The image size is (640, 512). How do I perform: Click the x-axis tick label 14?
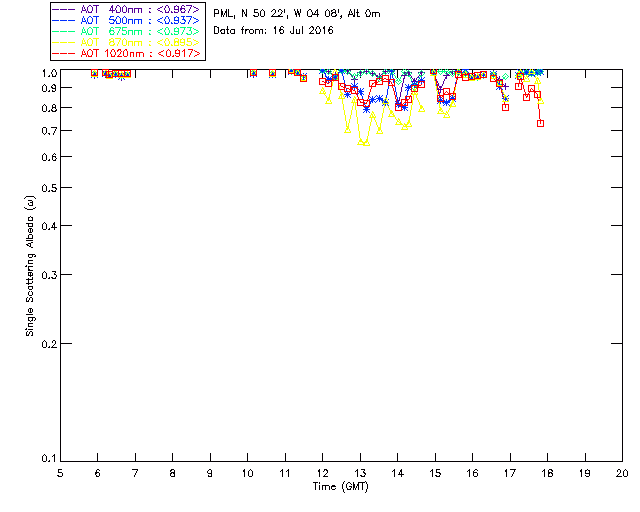click(x=398, y=473)
